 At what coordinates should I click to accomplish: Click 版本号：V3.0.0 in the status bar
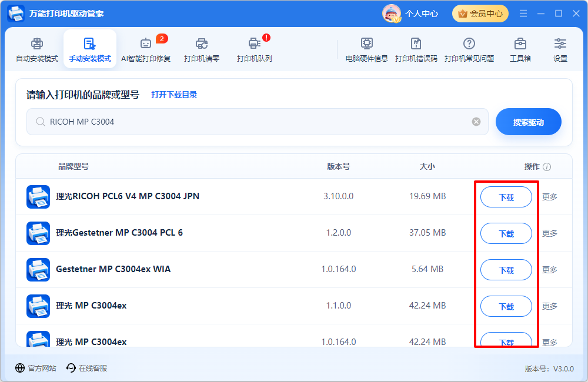(549, 368)
